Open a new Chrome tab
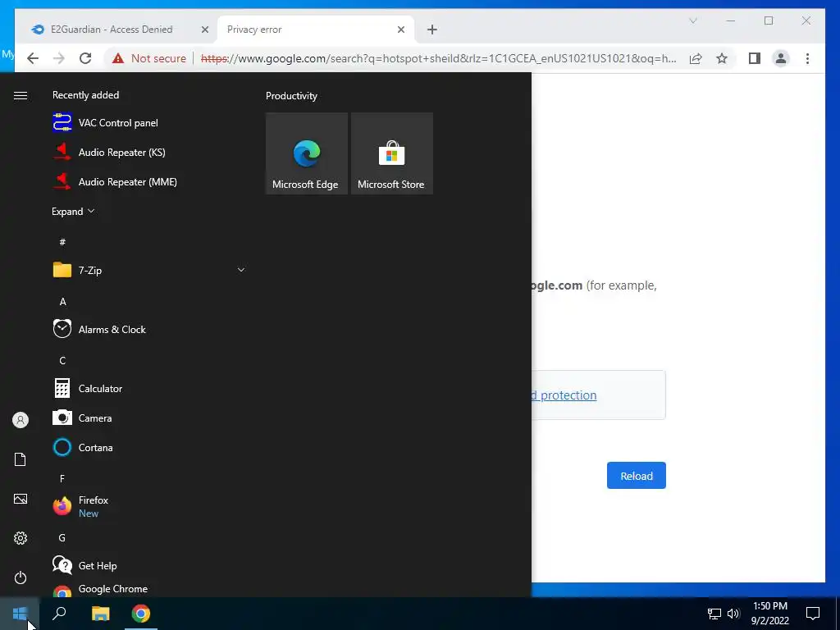The height and width of the screenshot is (630, 840). [432, 30]
